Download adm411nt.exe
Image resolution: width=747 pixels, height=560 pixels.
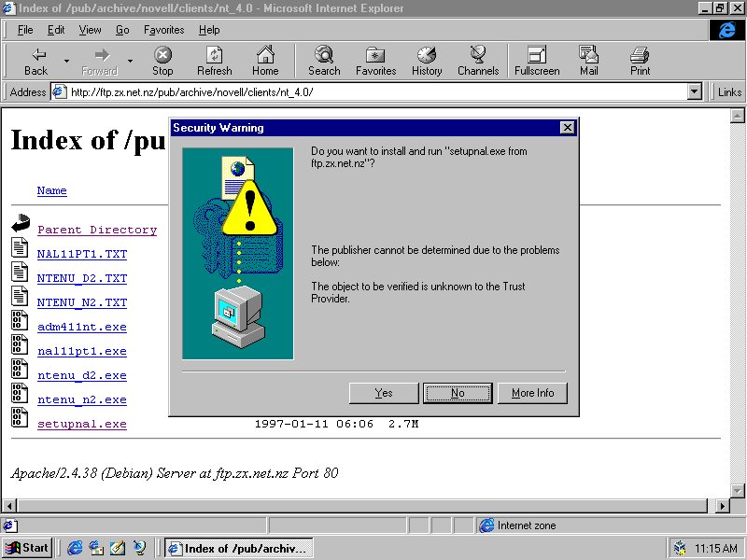[82, 327]
